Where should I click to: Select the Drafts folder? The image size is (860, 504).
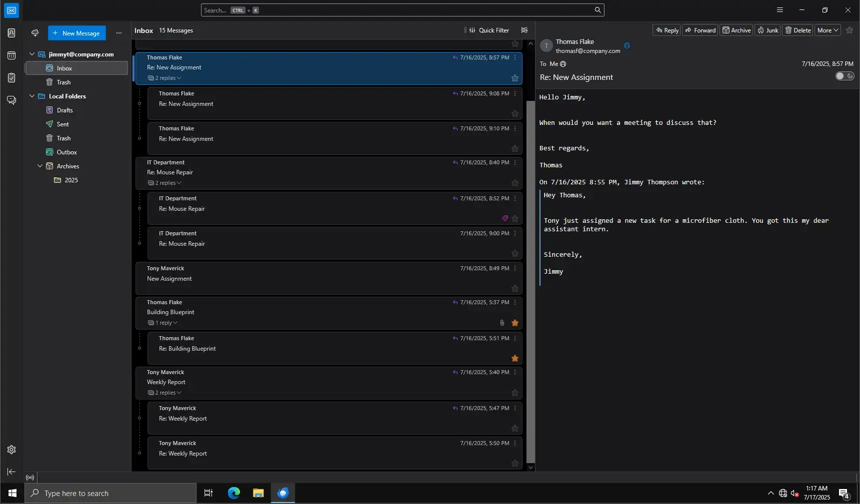click(64, 110)
